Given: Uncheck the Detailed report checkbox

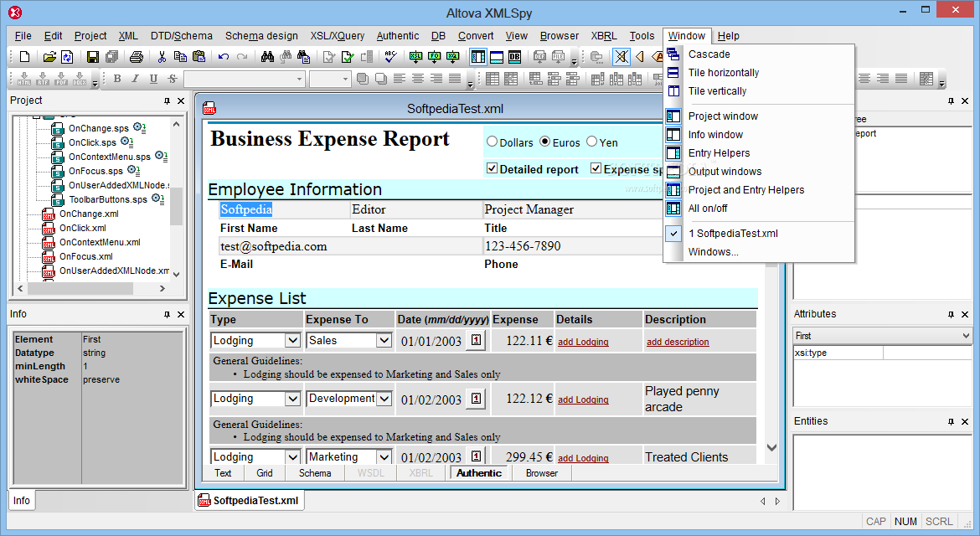Looking at the screenshot, I should click(x=492, y=168).
